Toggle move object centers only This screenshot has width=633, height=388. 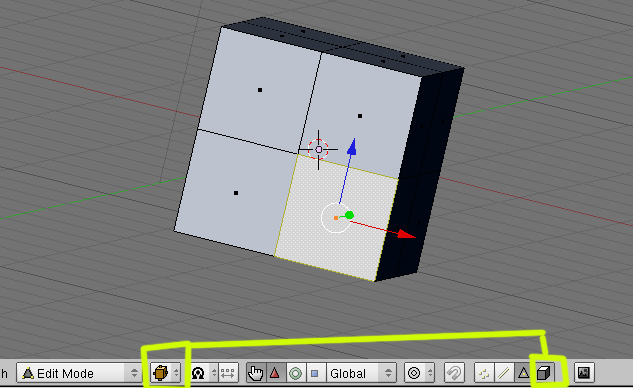[228, 373]
